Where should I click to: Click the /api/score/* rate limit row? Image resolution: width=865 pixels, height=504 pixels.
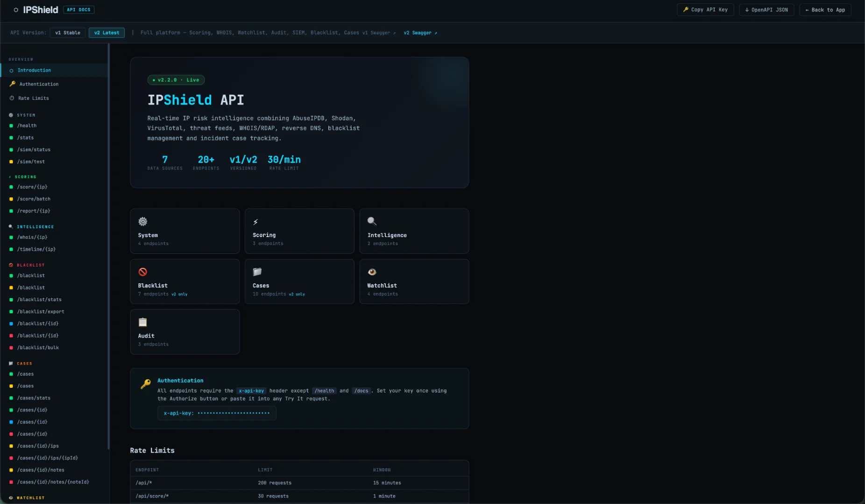click(299, 496)
